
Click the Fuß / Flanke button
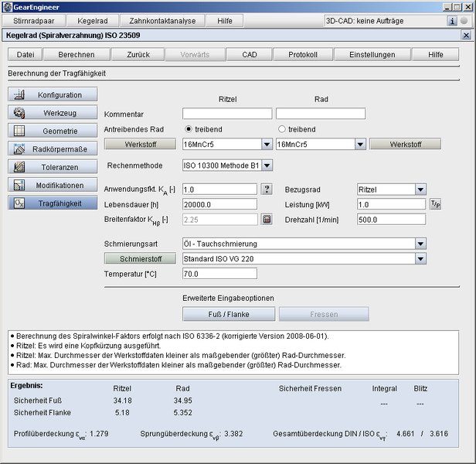228,314
